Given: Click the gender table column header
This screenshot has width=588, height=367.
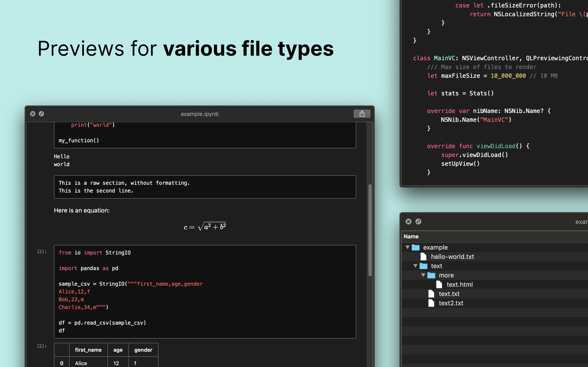Looking at the screenshot, I should coord(143,350).
